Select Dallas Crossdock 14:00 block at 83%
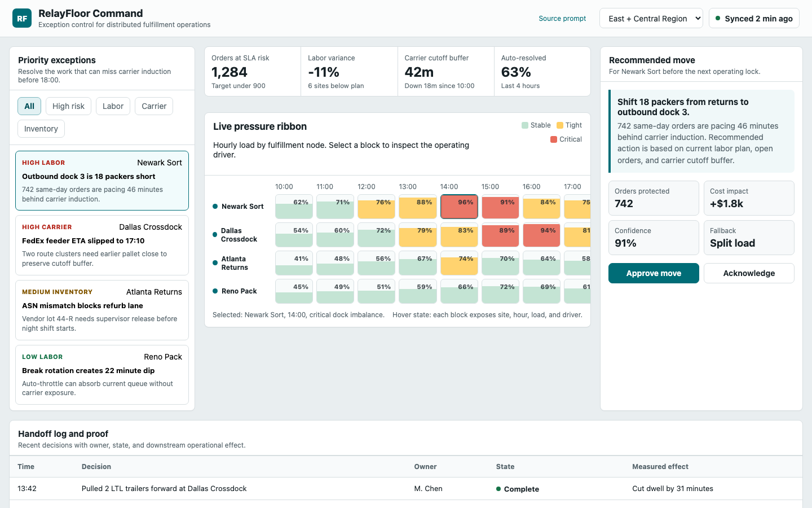 click(459, 235)
